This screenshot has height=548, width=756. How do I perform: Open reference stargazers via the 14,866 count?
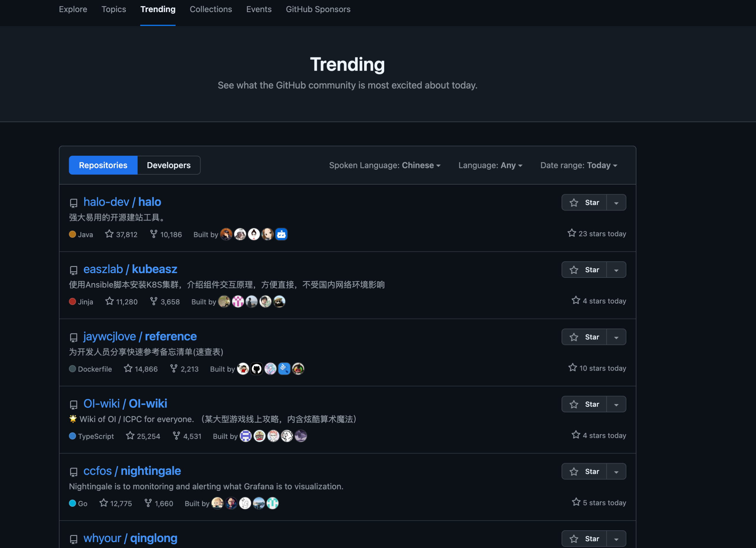pos(141,369)
